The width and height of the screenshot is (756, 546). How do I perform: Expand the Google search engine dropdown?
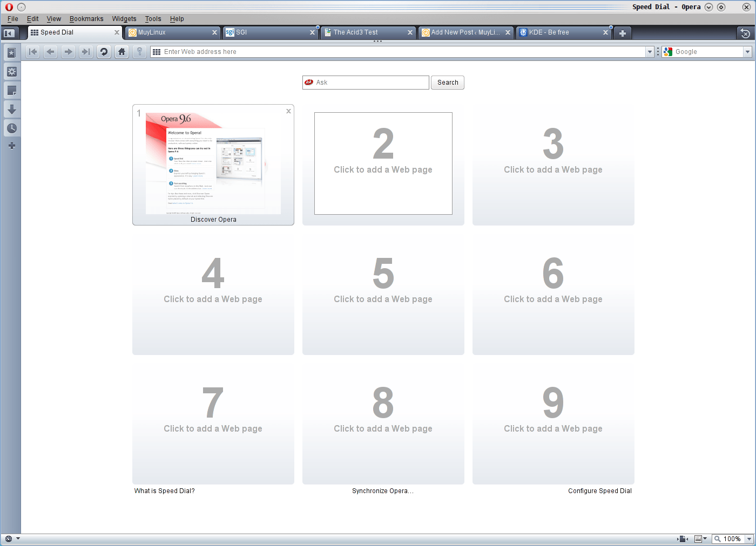tap(747, 52)
